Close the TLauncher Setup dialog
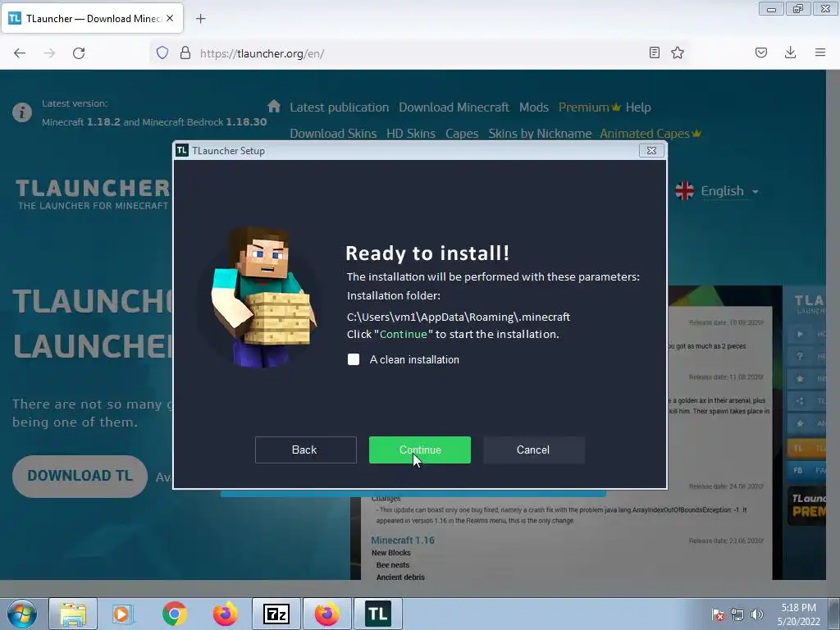The image size is (840, 630). coord(651,151)
